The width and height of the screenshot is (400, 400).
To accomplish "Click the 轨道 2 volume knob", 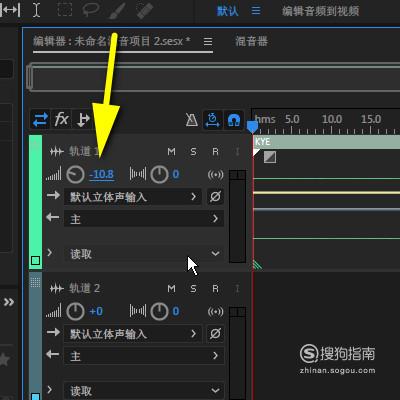I will click(75, 312).
